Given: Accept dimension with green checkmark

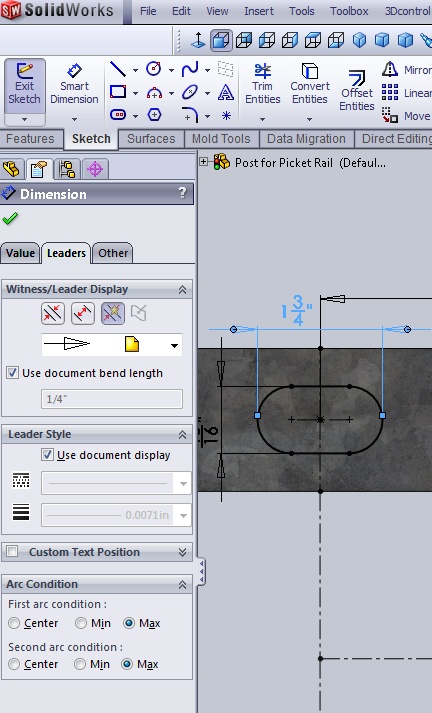Looking at the screenshot, I should [x=10, y=219].
